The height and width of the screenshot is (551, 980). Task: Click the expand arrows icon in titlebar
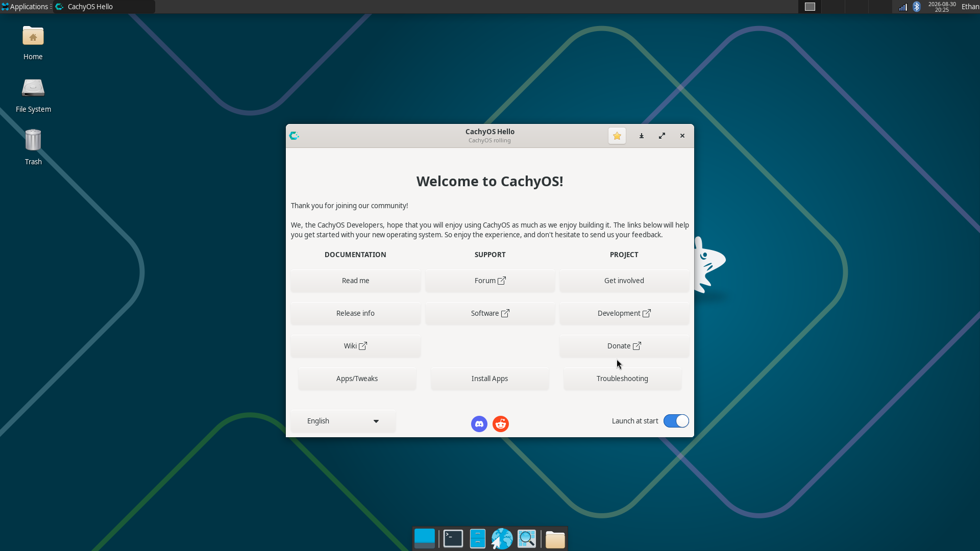point(662,136)
